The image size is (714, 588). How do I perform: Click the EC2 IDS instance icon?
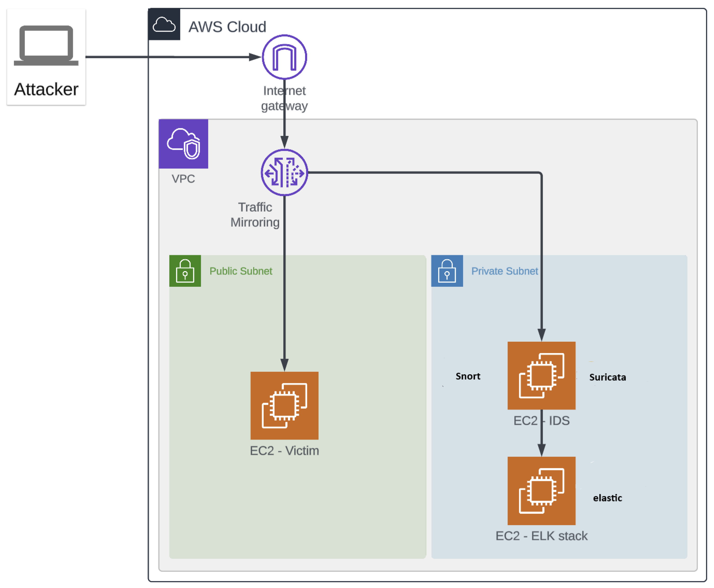(541, 375)
